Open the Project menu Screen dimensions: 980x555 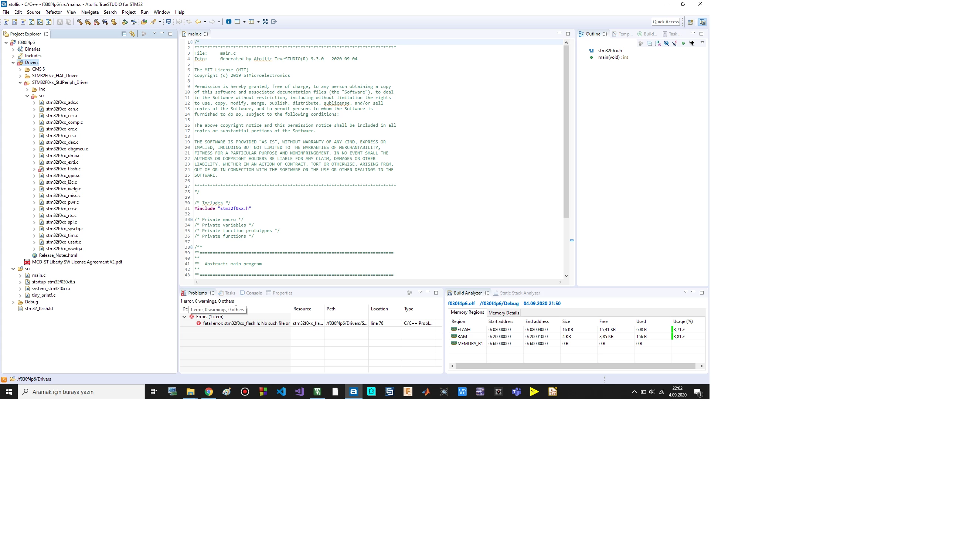(x=129, y=12)
